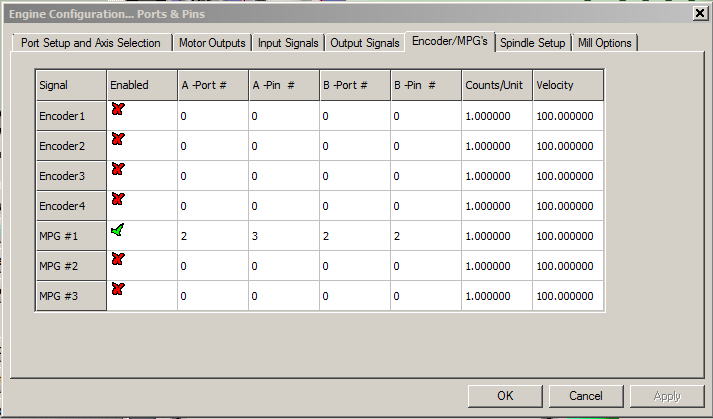This screenshot has width=713, height=419.
Task: Click the Counts/Unit column header
Action: [x=497, y=85]
